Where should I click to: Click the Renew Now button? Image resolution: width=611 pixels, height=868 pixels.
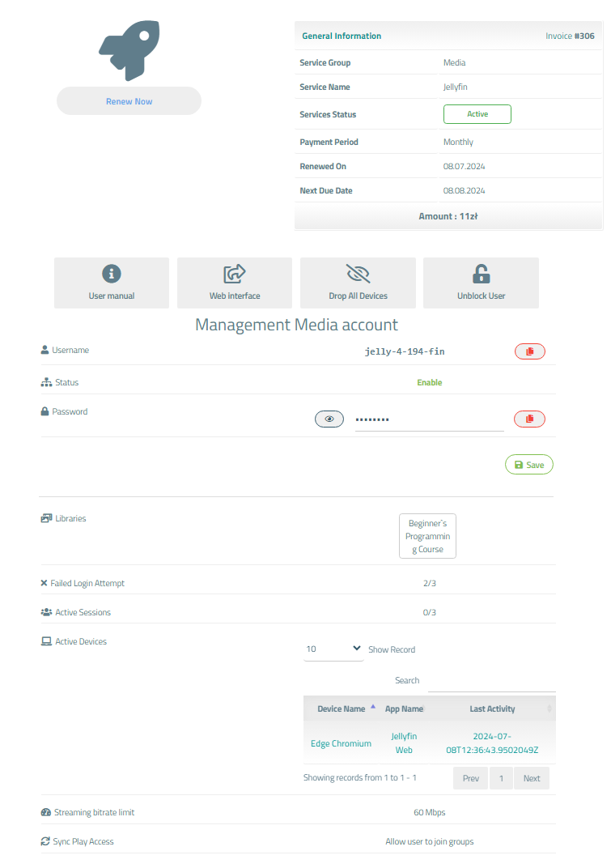click(129, 101)
